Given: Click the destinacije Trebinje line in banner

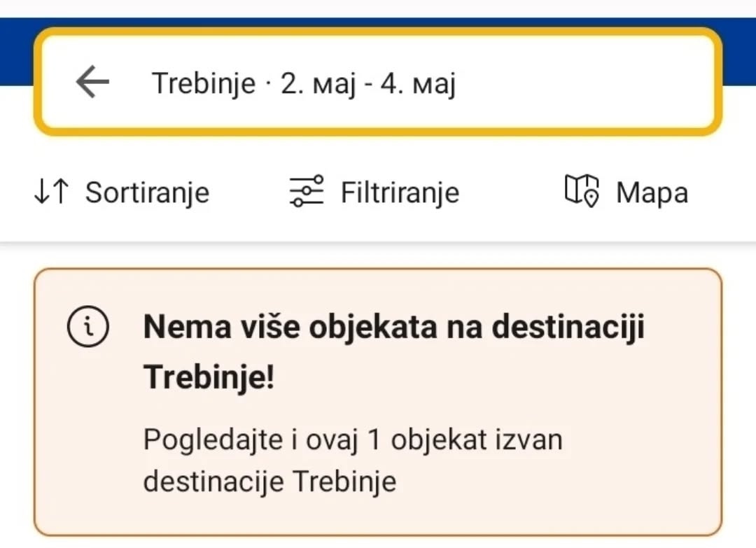Looking at the screenshot, I should click(x=270, y=481).
